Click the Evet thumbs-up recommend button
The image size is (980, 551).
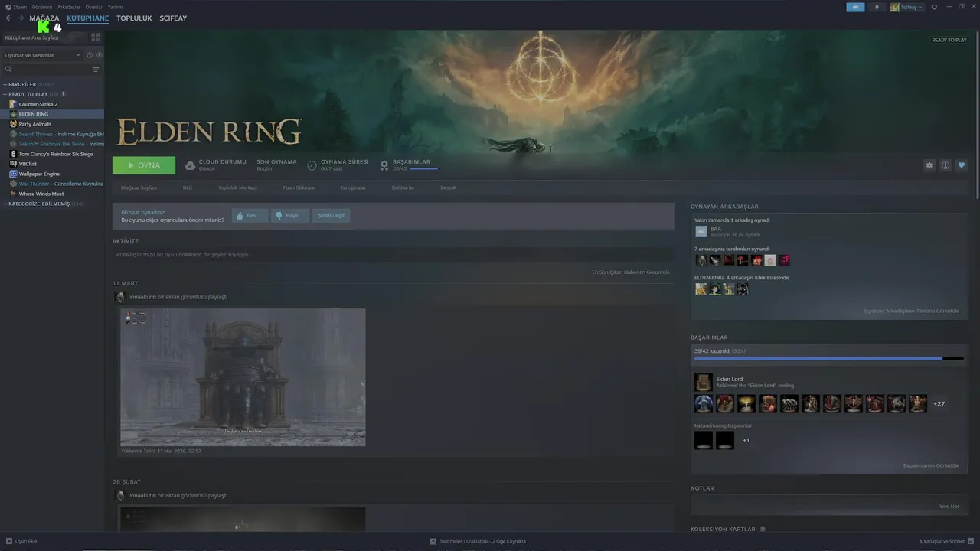coord(250,215)
